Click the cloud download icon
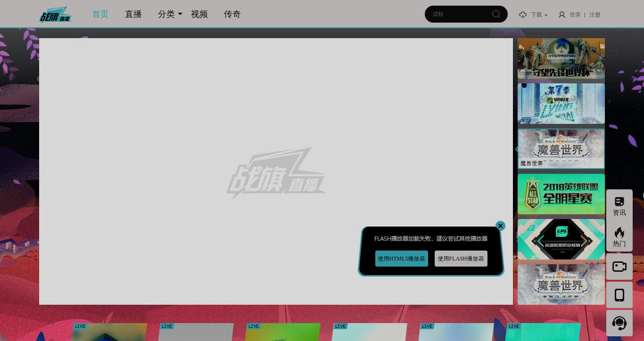This screenshot has height=341, width=644. click(x=523, y=15)
